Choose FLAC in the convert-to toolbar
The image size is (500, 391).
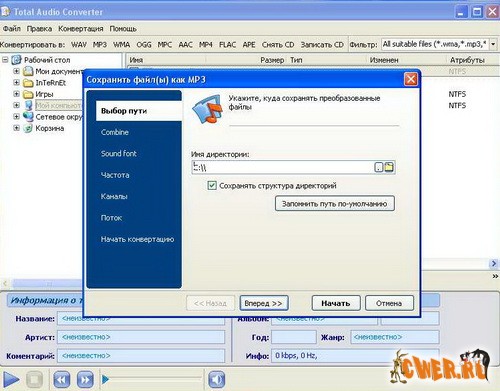pyautogui.click(x=227, y=44)
